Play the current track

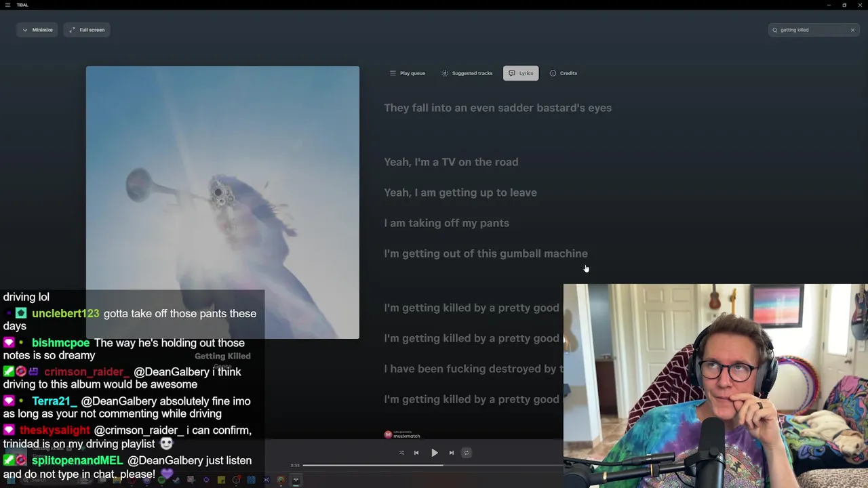point(434,453)
